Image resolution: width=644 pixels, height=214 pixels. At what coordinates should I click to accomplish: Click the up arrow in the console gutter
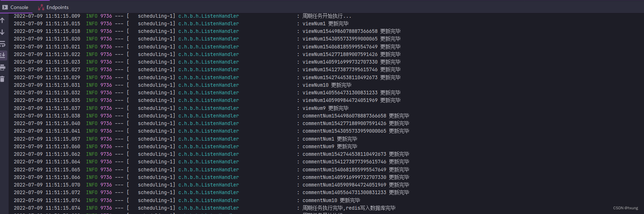pyautogui.click(x=3, y=20)
